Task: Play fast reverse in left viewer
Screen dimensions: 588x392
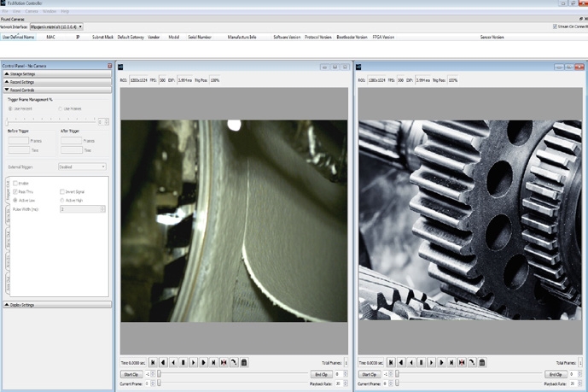Action: pos(163,362)
